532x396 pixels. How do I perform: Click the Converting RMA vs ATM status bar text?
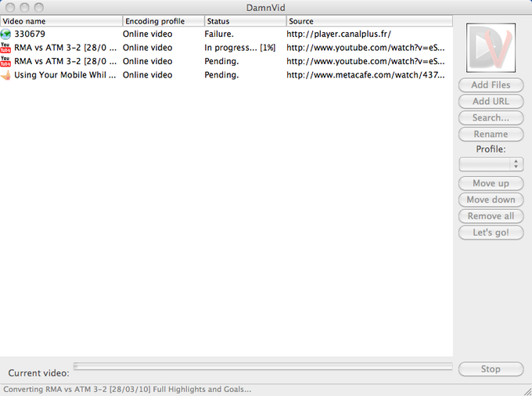click(128, 389)
